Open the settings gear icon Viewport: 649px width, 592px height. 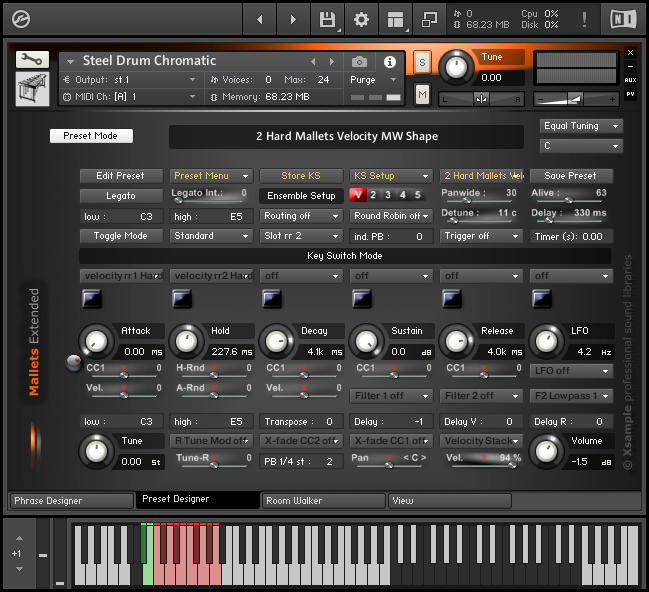coord(361,19)
